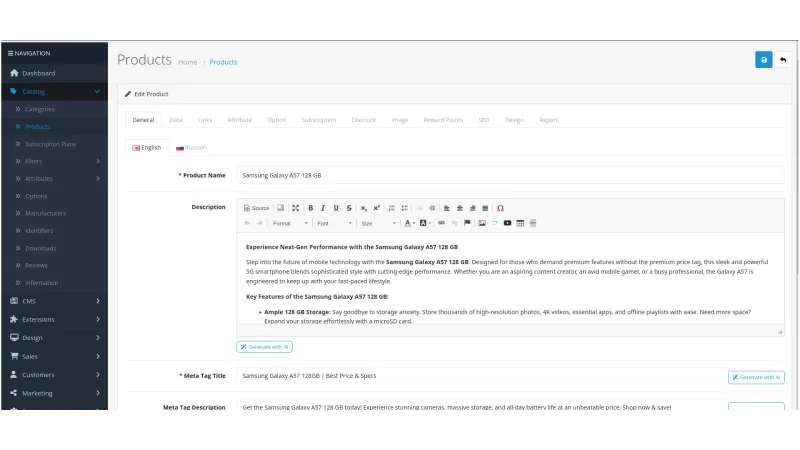This screenshot has height=450, width=800.
Task: Apply subscript formatting
Action: 364,208
